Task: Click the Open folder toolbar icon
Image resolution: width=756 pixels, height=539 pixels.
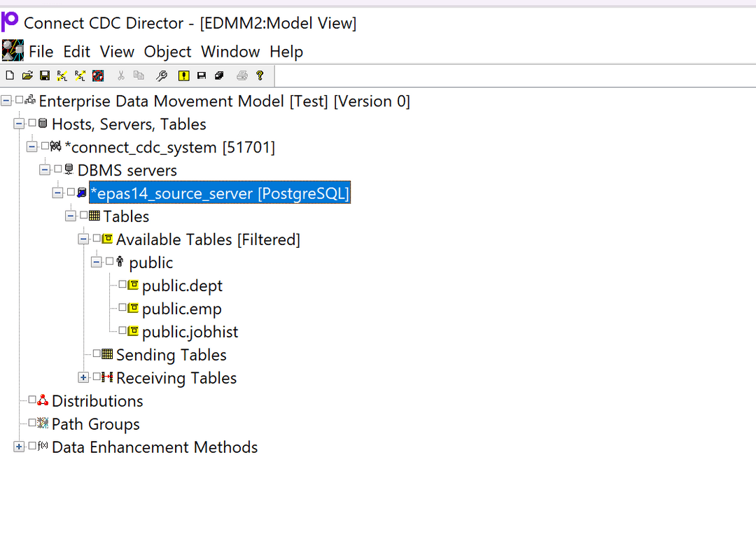Action: click(x=27, y=76)
